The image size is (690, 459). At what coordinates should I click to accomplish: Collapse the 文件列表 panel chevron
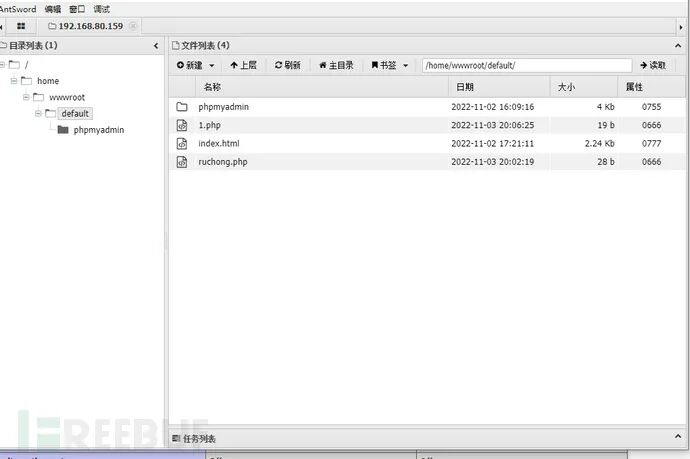pos(678,45)
